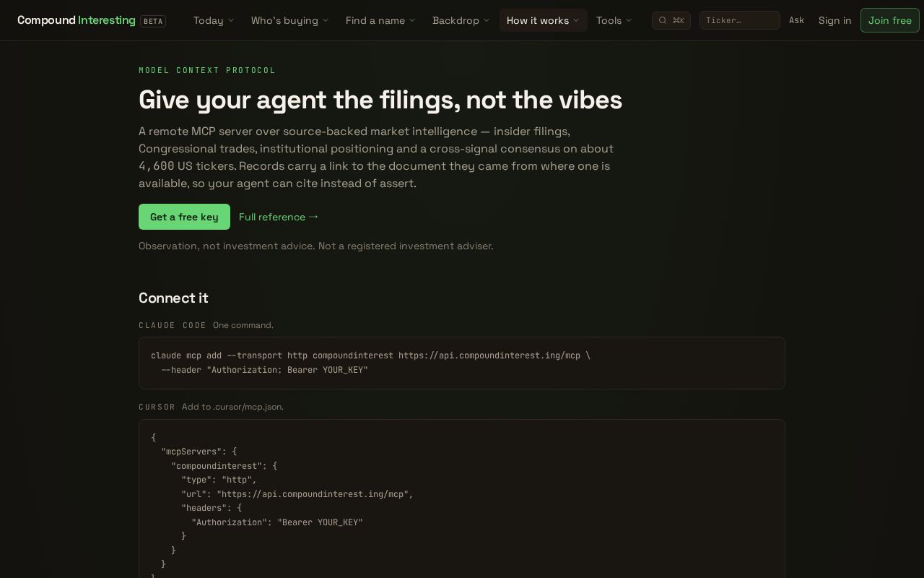Expand the How it works menu

point(543,20)
